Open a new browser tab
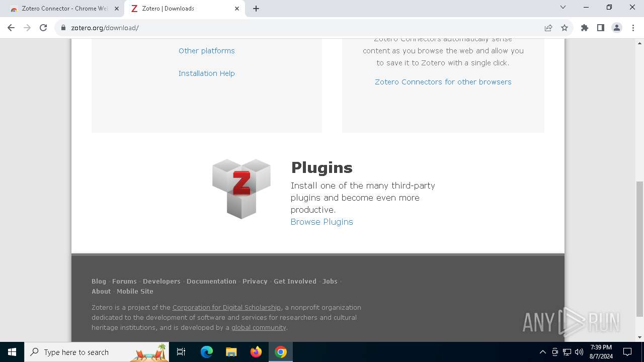644x362 pixels. (256, 9)
